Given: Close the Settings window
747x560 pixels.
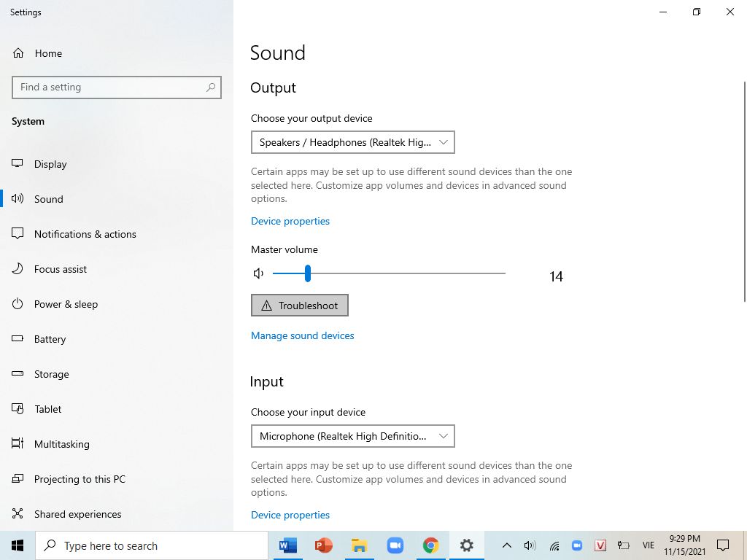Looking at the screenshot, I should pyautogui.click(x=729, y=12).
